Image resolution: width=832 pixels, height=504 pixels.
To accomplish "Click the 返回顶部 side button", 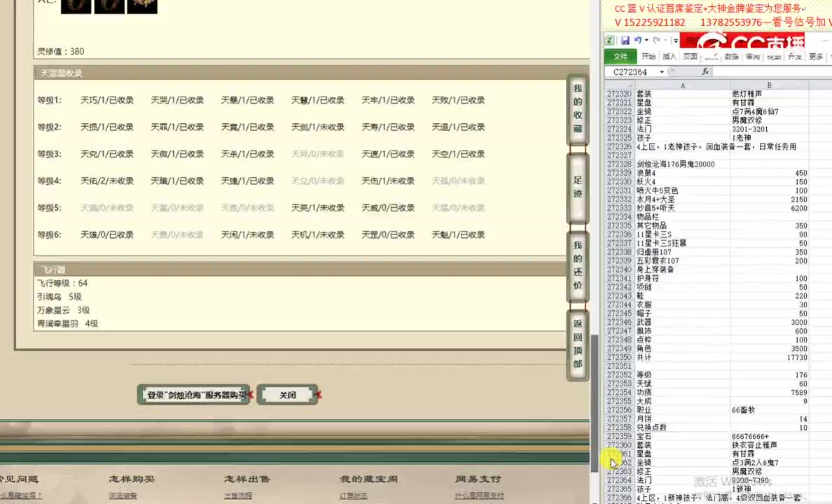I will 578,344.
